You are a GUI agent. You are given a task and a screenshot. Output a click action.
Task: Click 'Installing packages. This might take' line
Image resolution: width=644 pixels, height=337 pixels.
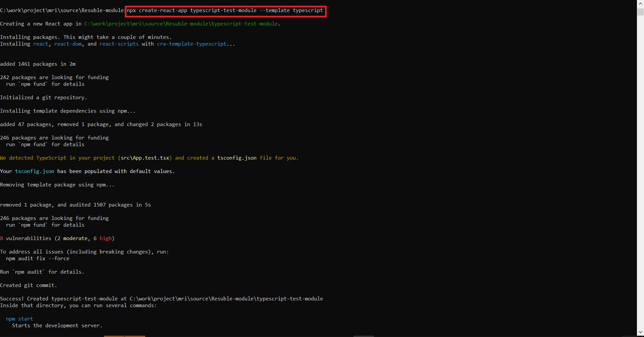pos(86,37)
